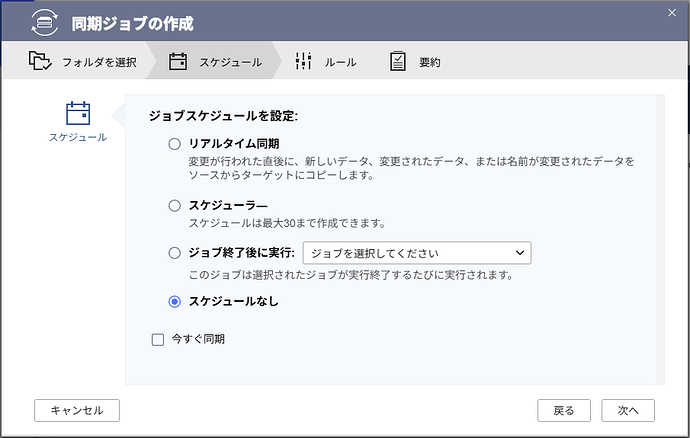Viewport: 690px width, 438px height.
Task: Go to the フォルダを選択 step label
Action: click(x=98, y=62)
